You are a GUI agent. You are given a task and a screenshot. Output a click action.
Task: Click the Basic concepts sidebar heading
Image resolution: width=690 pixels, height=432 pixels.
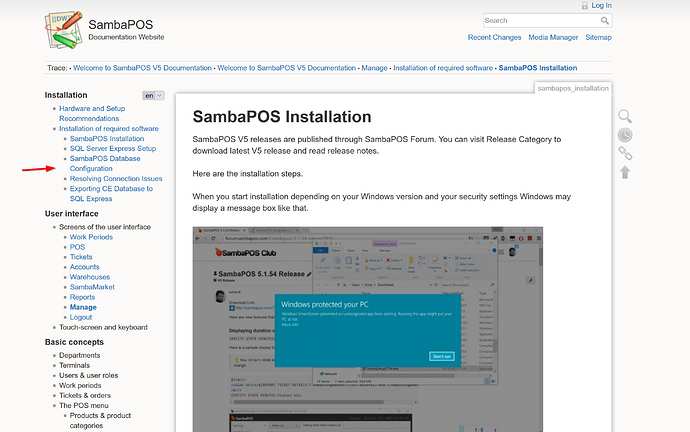(x=74, y=342)
